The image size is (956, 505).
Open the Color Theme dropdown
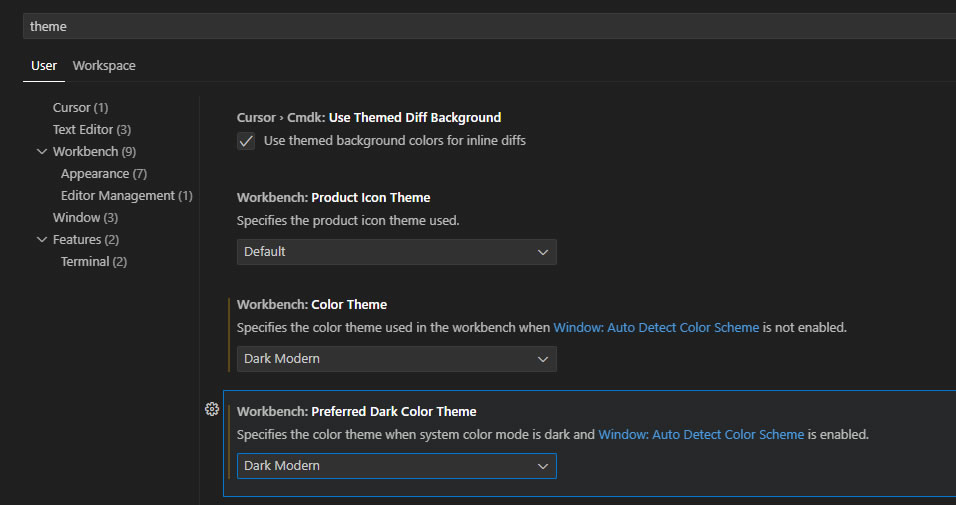pos(396,359)
